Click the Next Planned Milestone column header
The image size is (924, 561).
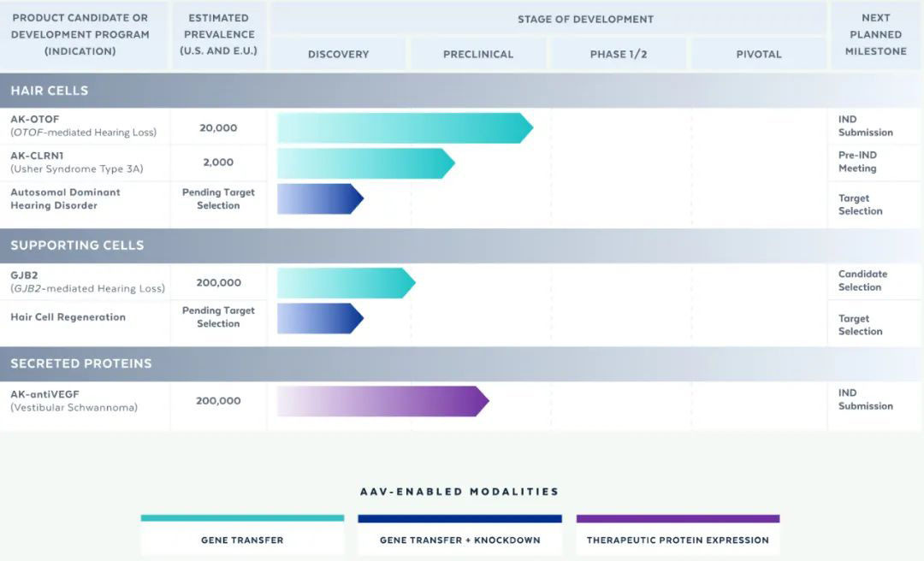875,34
